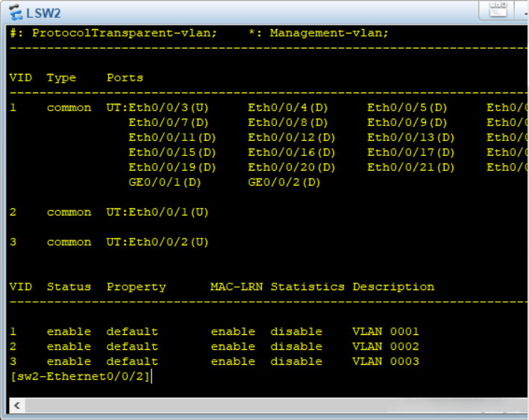Click the 'Status' column header
The width and height of the screenshot is (529, 420).
69,286
